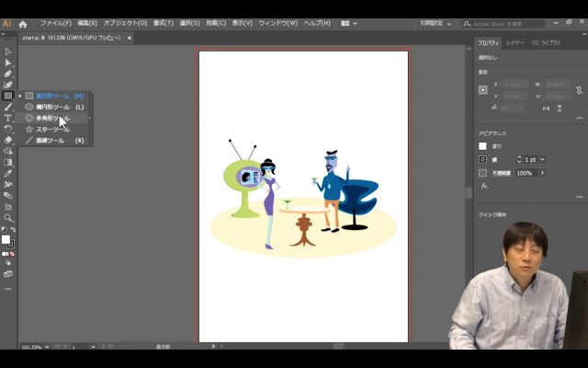Choose 楕円形ツール from flyout

55,107
